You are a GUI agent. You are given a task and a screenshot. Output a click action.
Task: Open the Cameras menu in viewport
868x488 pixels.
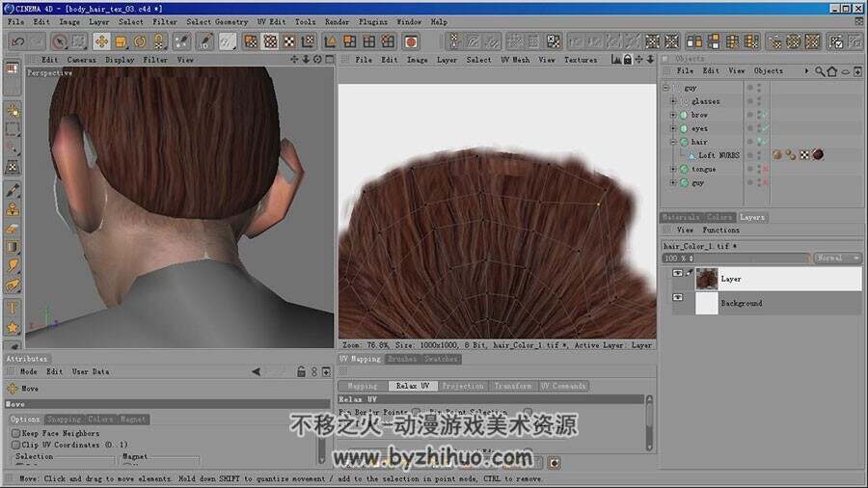[x=81, y=59]
